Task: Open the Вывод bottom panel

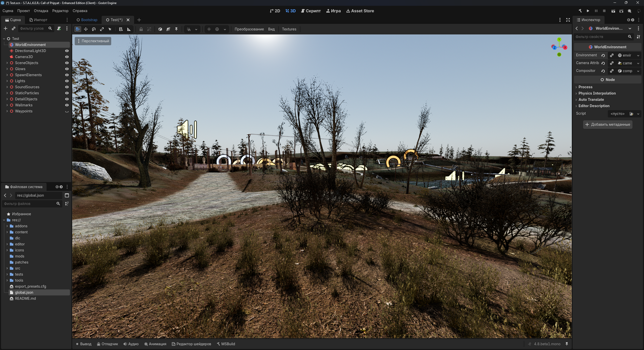Action: tap(84, 344)
